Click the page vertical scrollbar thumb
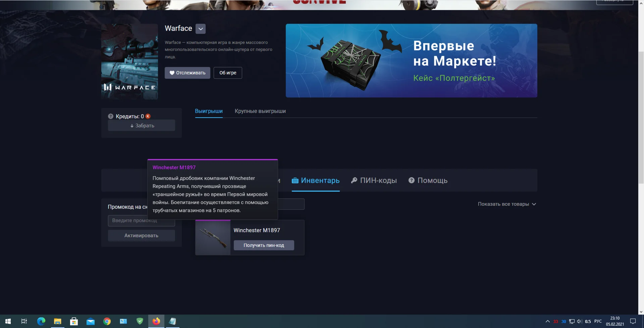This screenshot has width=644, height=328. point(641,117)
